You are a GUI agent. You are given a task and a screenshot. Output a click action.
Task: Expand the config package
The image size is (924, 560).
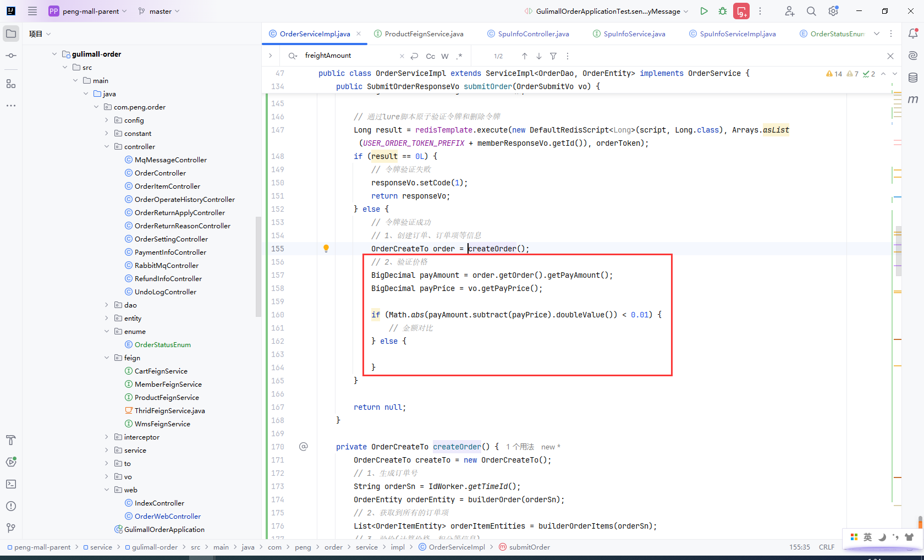[x=107, y=120]
